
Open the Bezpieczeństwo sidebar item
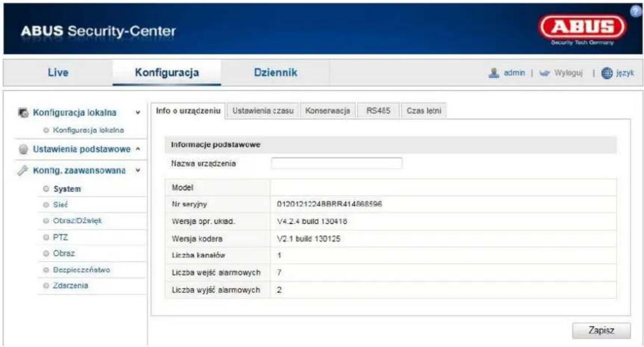click(81, 270)
